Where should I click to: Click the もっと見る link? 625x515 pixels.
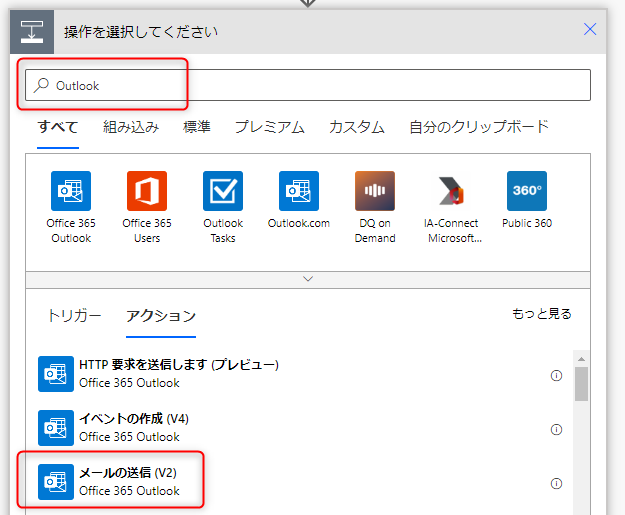(x=541, y=314)
